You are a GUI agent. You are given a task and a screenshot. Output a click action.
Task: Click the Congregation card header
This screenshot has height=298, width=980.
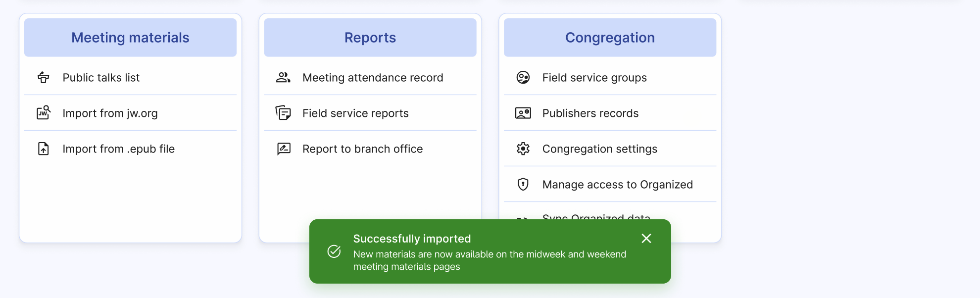coord(610,38)
